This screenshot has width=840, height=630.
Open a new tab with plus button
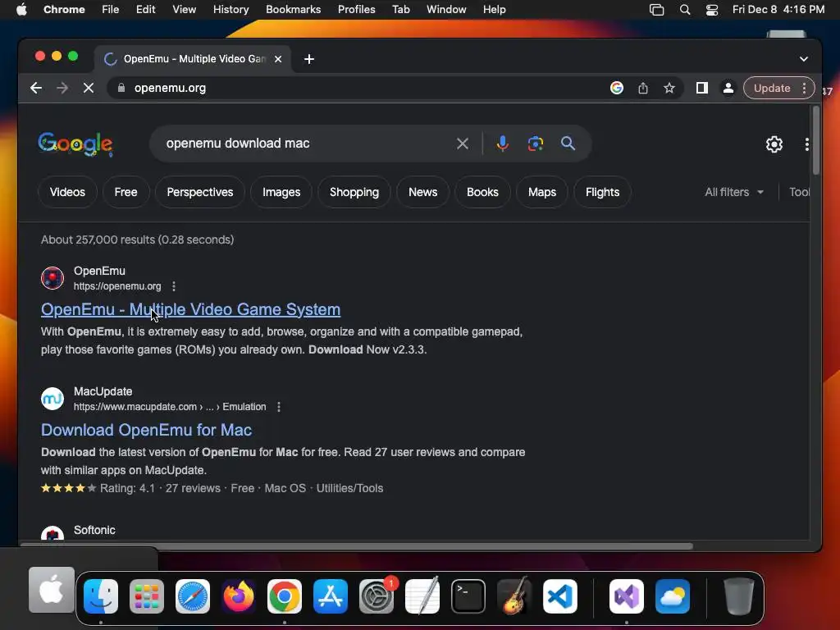309,59
